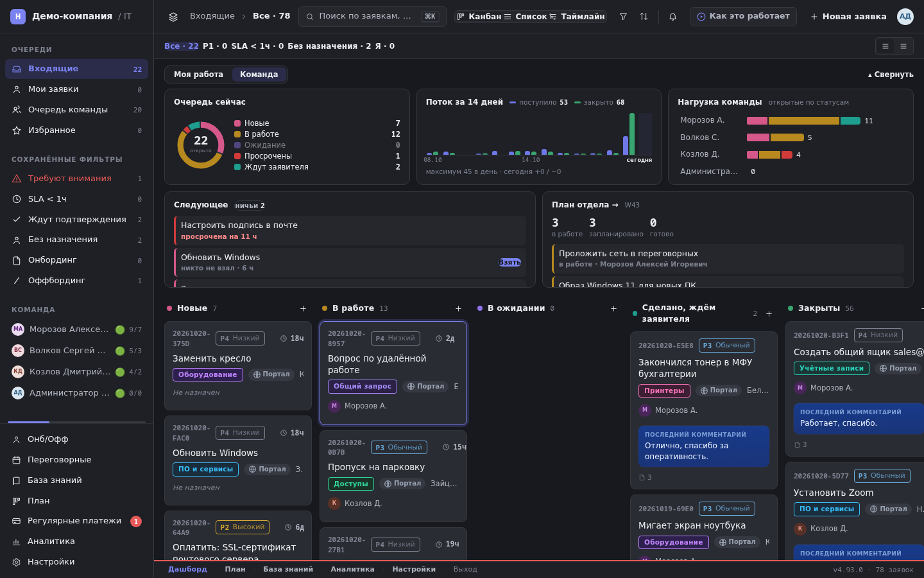This screenshot has height=578, width=924.
Task: Open the filter funnel icon
Action: 623,17
